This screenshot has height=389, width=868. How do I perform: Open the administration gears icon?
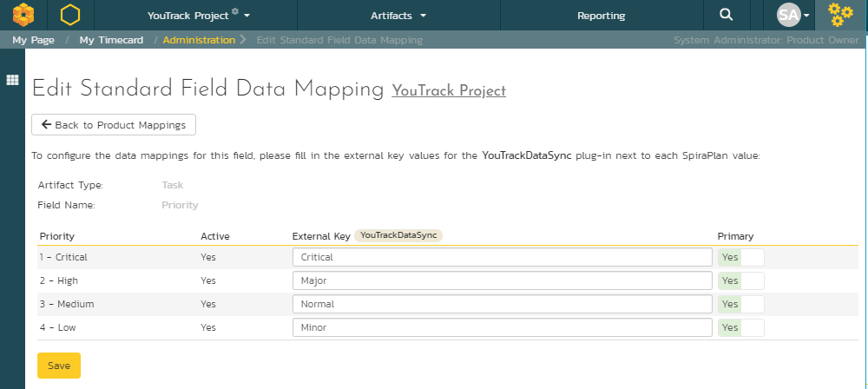pos(839,15)
